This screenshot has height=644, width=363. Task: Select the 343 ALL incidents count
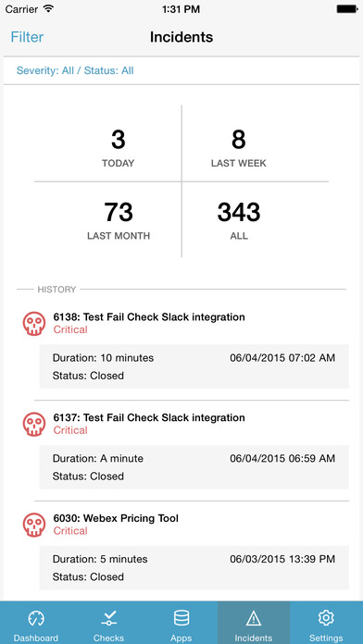239,221
